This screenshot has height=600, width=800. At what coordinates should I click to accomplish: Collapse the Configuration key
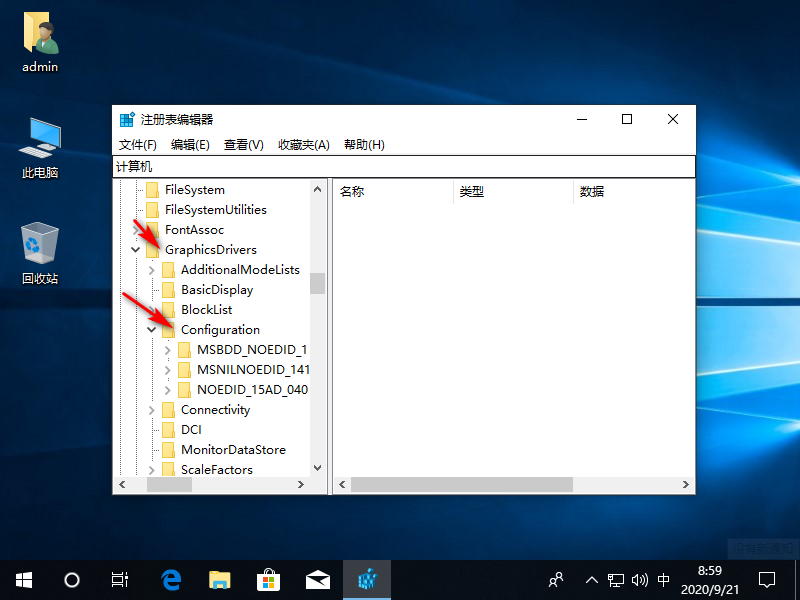[x=151, y=329]
